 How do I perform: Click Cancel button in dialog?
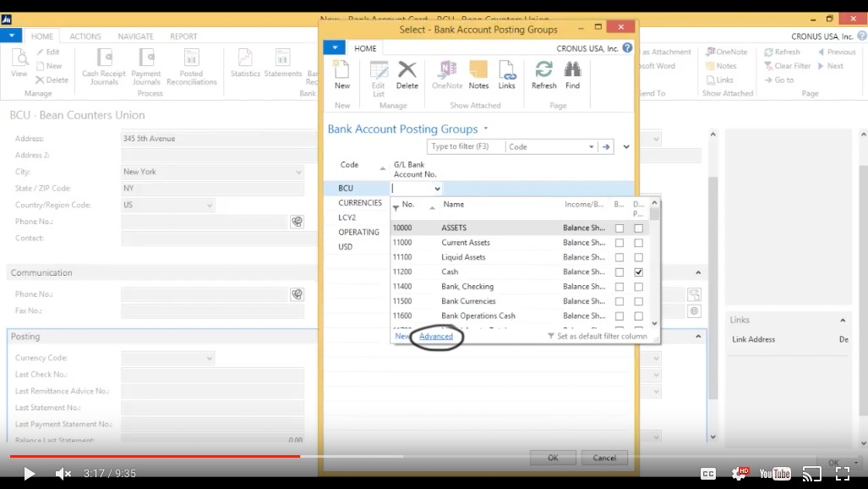coord(604,458)
